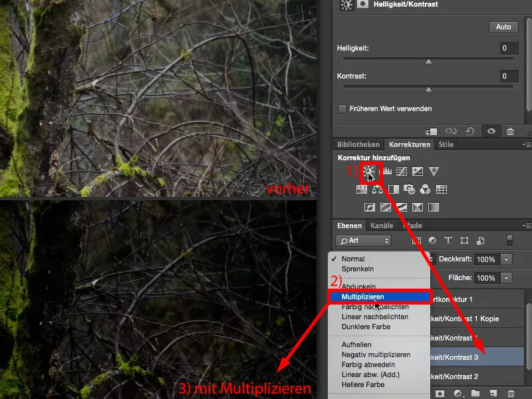Choose Dunklere Farbe blend mode

(379, 327)
